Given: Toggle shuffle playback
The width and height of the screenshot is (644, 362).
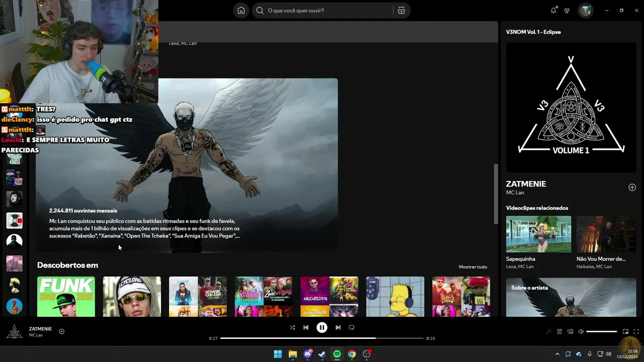Looking at the screenshot, I should click(292, 327).
